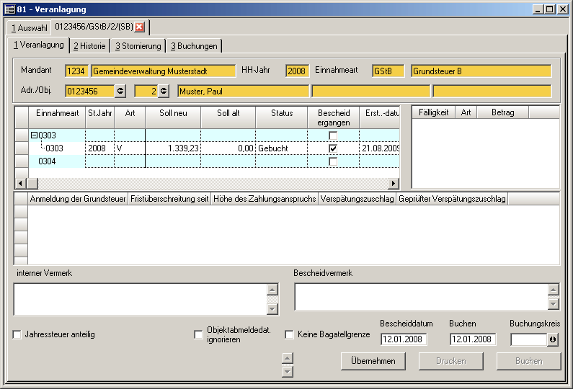The image size is (573, 392).
Task: Enable the Jahressteuer anteilig checkbox
Action: (17, 334)
